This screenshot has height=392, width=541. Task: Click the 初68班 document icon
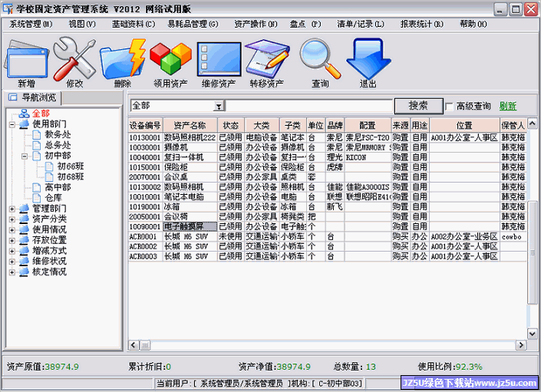click(x=49, y=177)
